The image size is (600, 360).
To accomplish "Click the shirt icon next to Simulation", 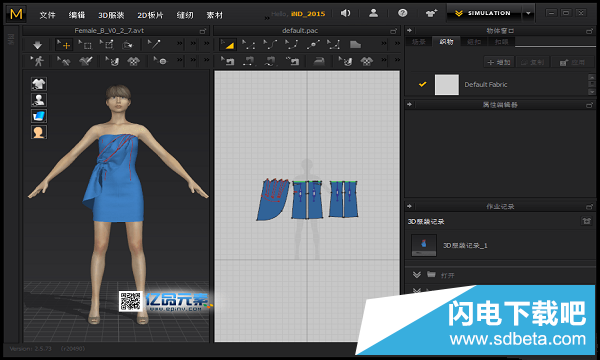I will 432,13.
